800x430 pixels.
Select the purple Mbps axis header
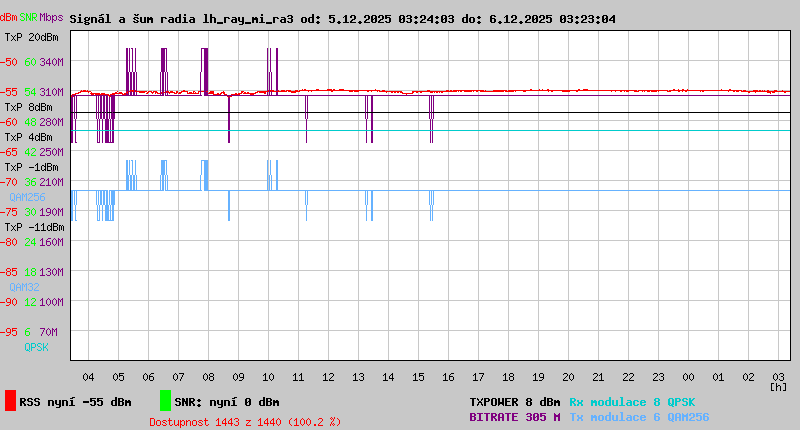51,18
